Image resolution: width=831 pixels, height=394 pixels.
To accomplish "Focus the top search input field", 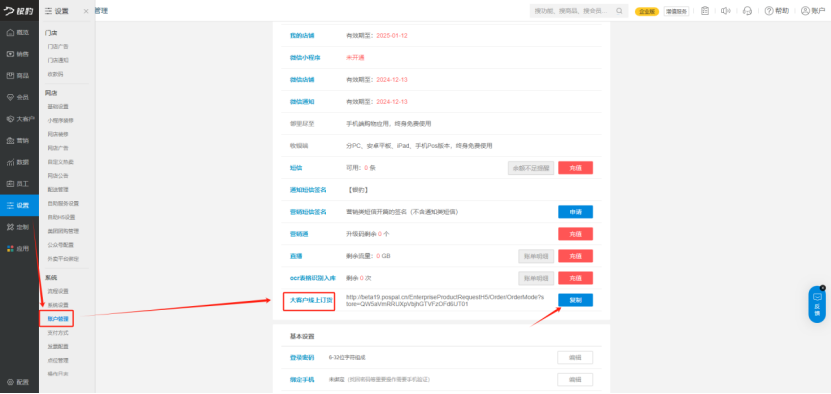I will 572,11.
